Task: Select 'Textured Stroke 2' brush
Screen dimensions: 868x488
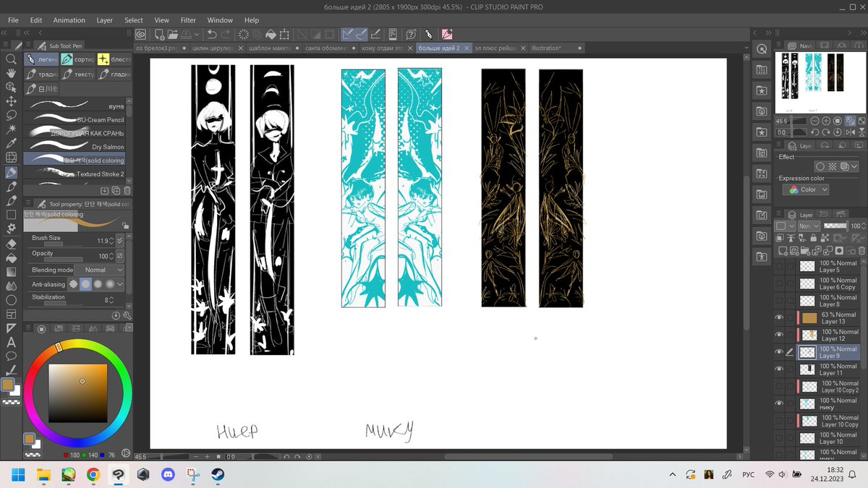Action: [x=75, y=174]
